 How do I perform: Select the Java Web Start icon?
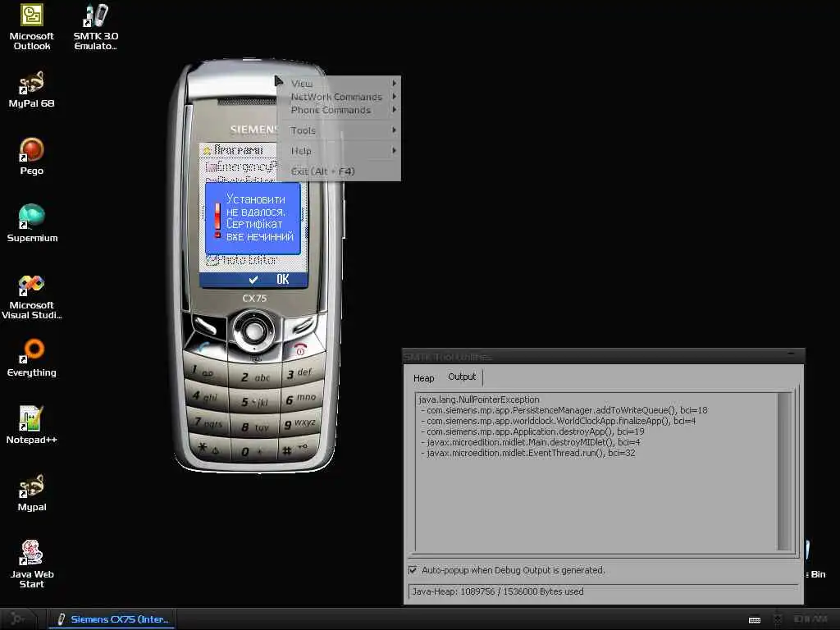(x=32, y=564)
